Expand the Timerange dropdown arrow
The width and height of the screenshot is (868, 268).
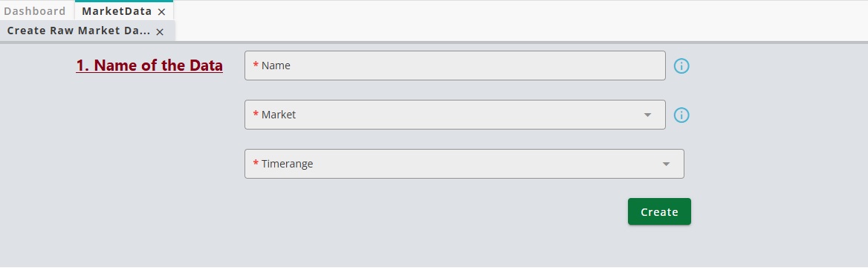pos(666,165)
